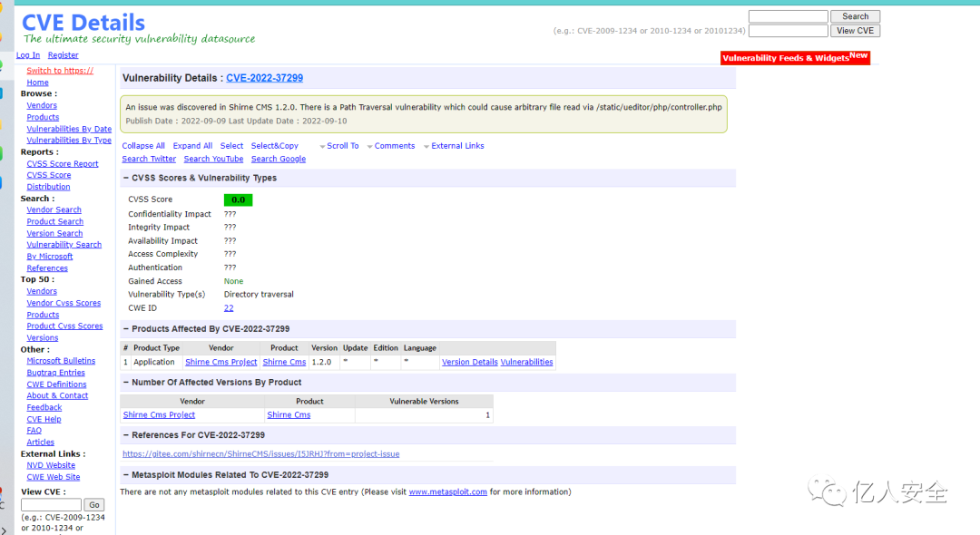Viewport: 980px width, 535px height.
Task: Open Shirne Cms product in affected versions table
Action: (289, 415)
